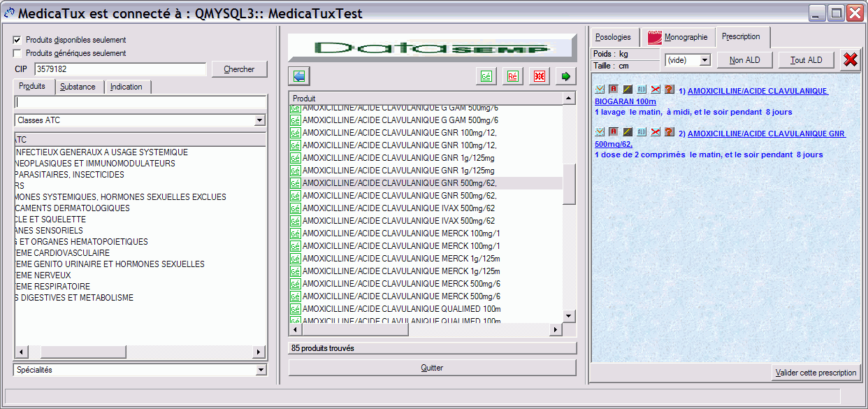
Task: Click red A icon for BIOGARAN prescription line
Action: pyautogui.click(x=613, y=89)
